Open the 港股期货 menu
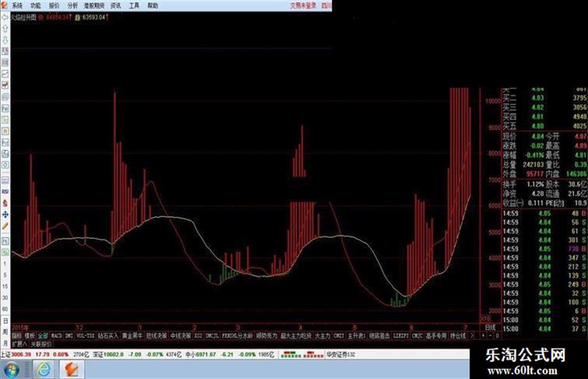 [94, 5]
